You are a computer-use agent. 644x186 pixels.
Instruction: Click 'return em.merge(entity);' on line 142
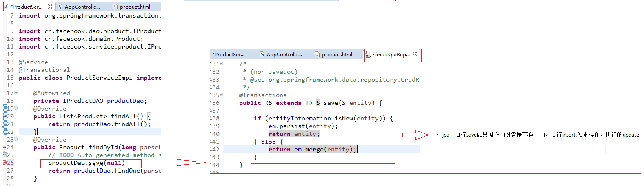coord(313,149)
